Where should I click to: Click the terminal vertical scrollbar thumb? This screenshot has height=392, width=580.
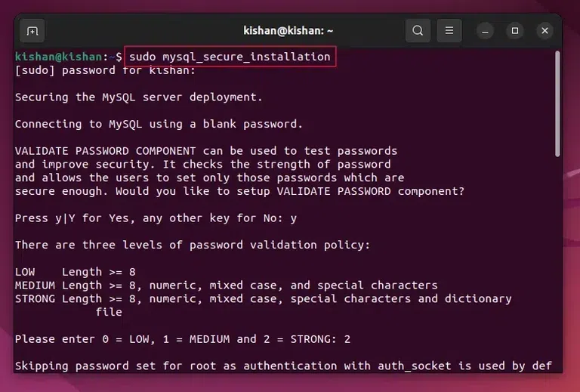coord(557,104)
